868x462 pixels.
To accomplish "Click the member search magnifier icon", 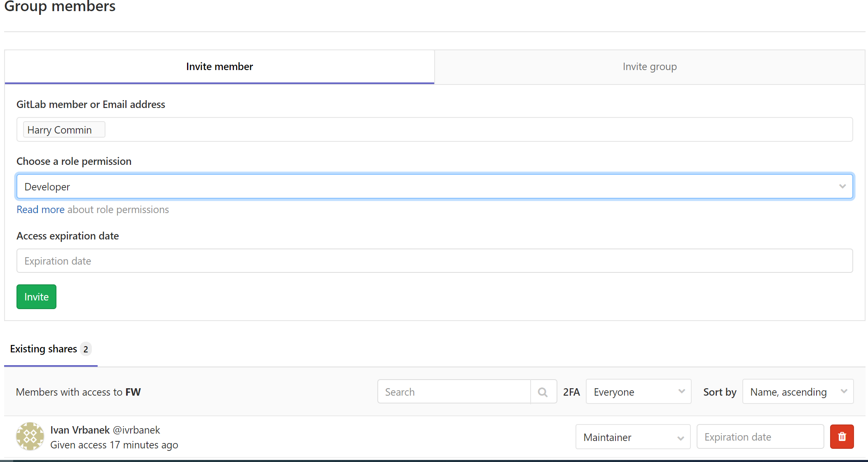I will point(543,392).
